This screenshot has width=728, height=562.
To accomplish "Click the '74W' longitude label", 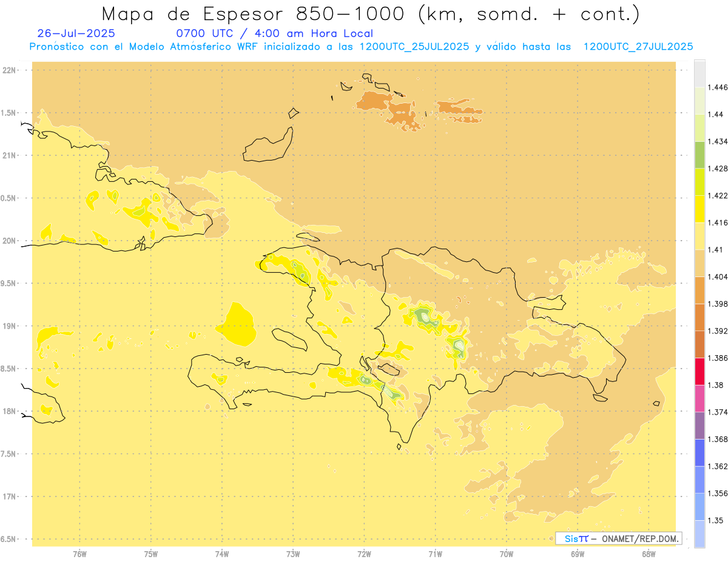I will [x=222, y=554].
